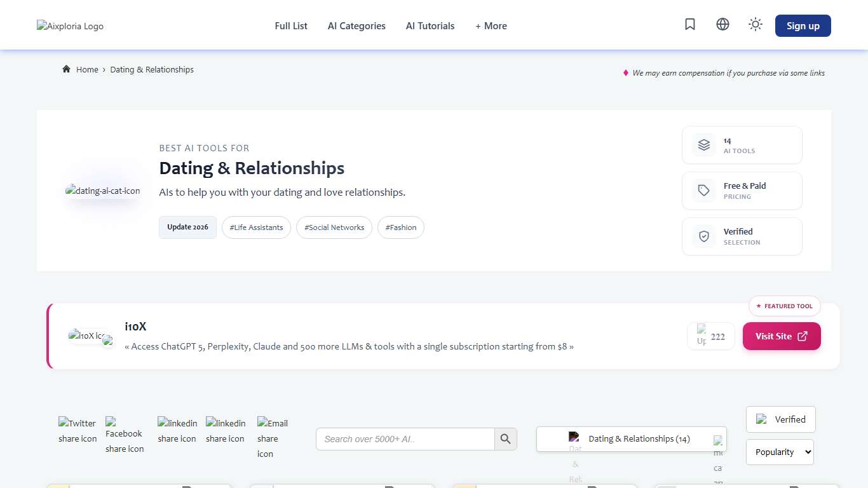Expand the + More menu
Screen dimensions: 868x488
[491, 26]
